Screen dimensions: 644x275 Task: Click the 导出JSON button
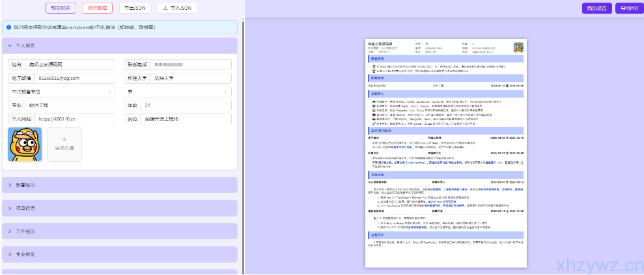point(135,8)
